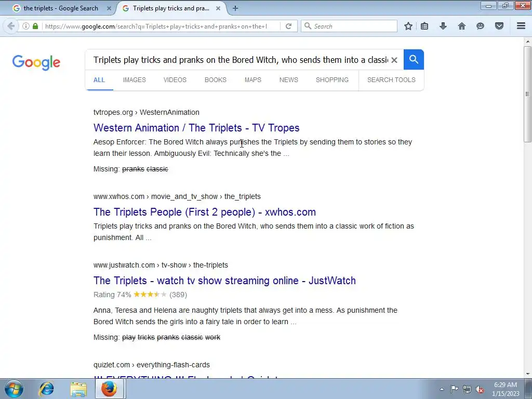This screenshot has width=532, height=399.
Task: Click the Action Center flag tray icon
Action: (454, 389)
